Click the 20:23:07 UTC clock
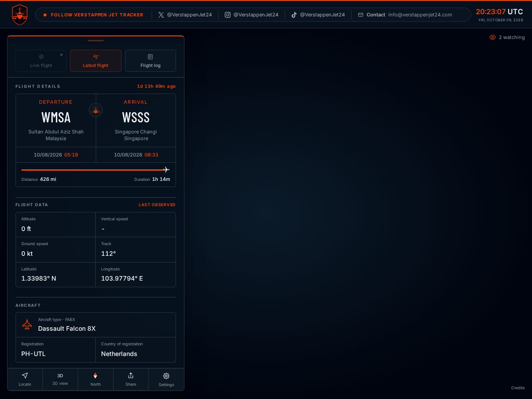Viewport: 532px width, 399px height. pyautogui.click(x=499, y=12)
